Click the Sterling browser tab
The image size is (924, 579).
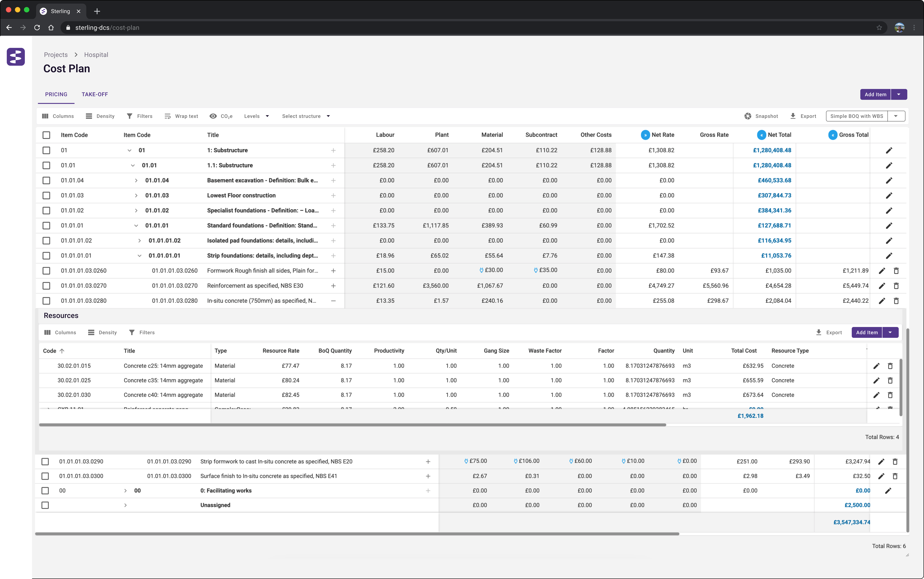61,11
